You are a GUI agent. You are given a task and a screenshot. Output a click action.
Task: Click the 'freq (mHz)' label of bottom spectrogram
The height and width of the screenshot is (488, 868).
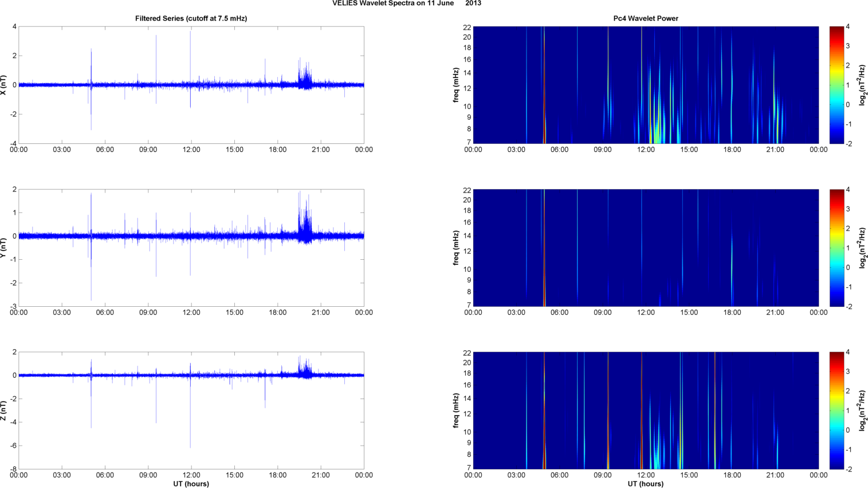coord(456,411)
